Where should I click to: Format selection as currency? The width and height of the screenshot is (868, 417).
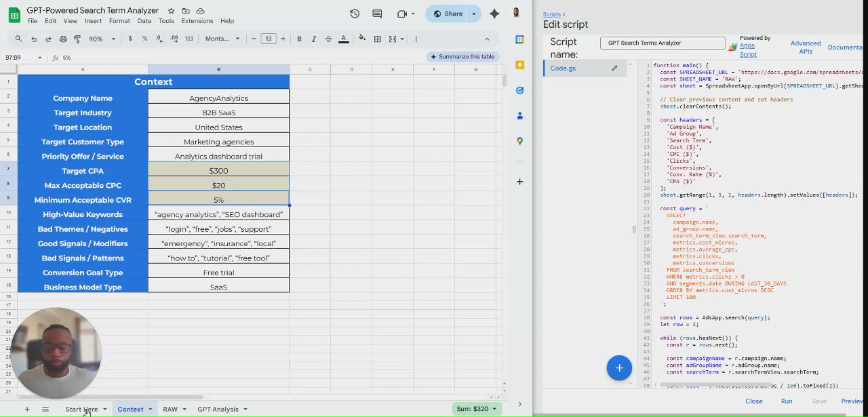[130, 39]
